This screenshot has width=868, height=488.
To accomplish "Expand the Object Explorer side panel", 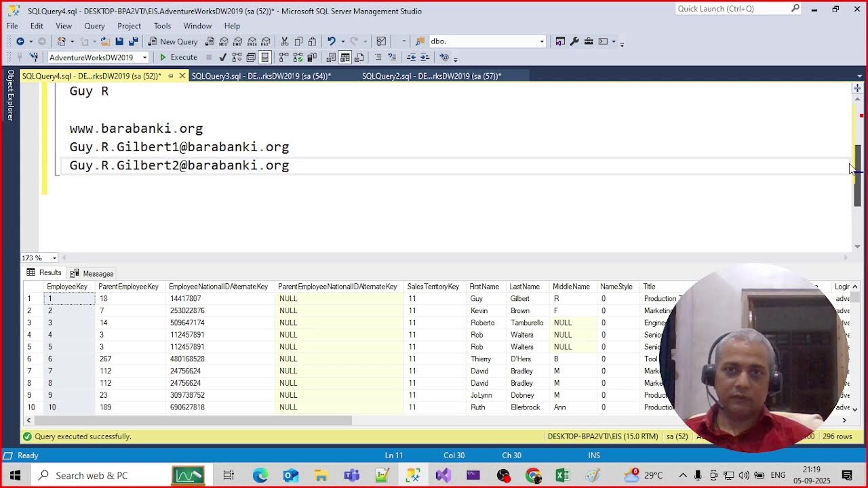I will (10, 95).
